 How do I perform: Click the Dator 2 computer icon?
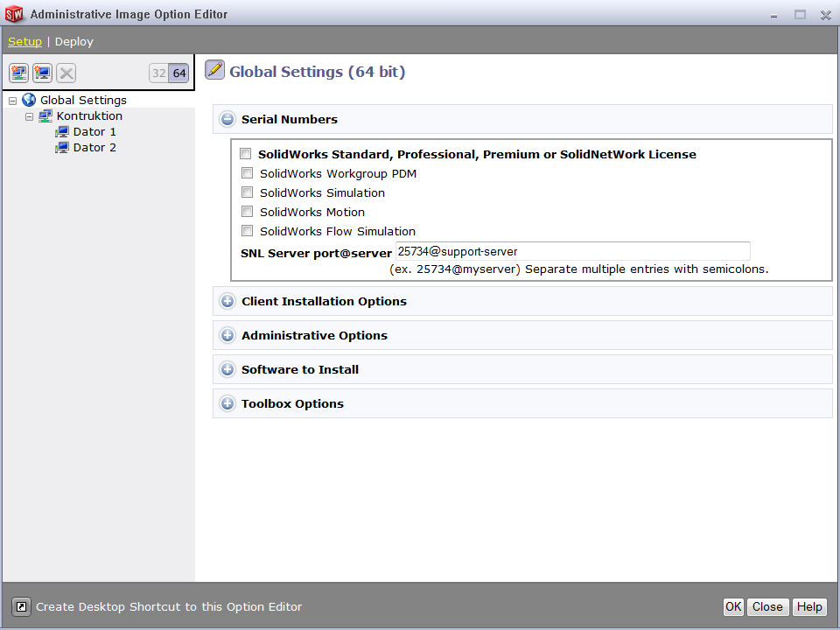62,147
